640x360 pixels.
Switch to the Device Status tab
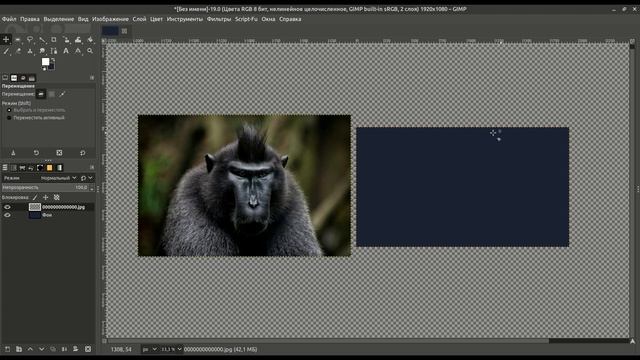(x=14, y=78)
